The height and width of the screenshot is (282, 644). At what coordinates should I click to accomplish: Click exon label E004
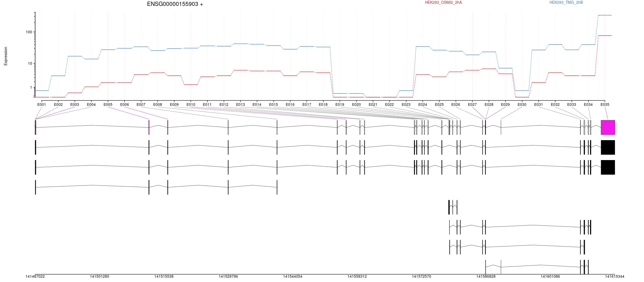(91, 104)
